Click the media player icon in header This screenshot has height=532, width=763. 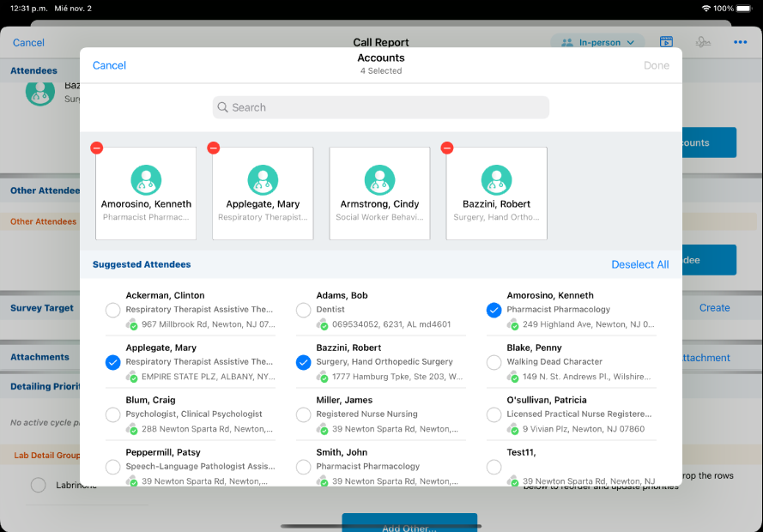[x=666, y=42]
